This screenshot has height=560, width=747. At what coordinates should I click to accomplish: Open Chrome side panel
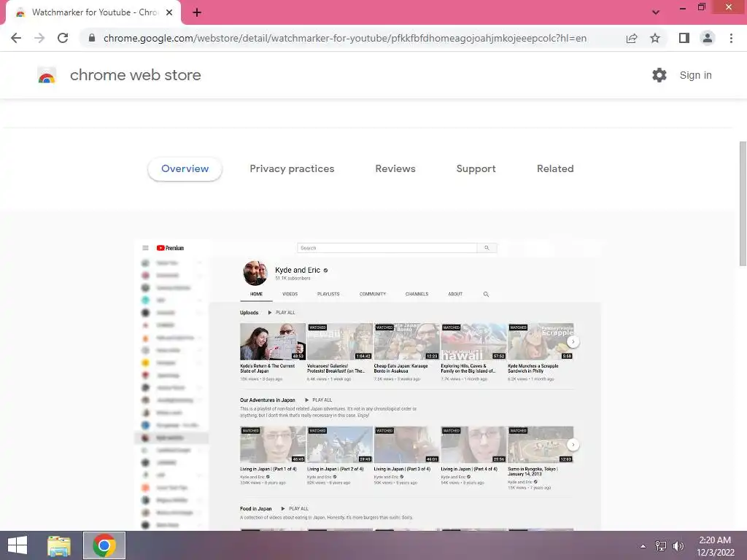[x=684, y=38]
